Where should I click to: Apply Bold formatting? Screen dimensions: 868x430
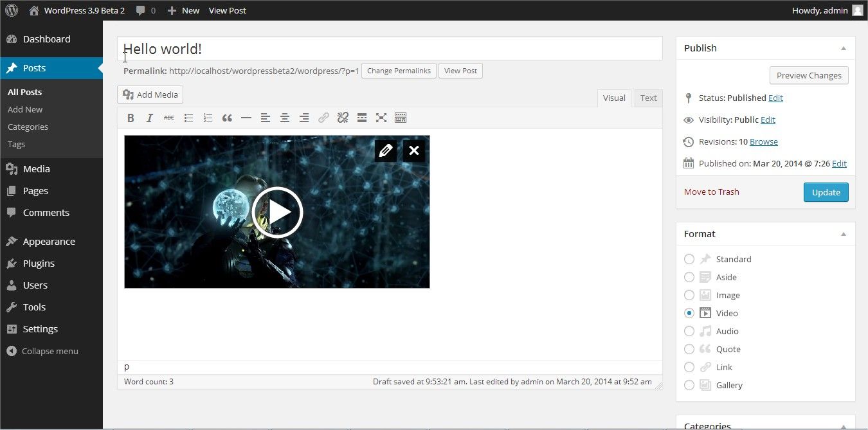[x=131, y=118]
